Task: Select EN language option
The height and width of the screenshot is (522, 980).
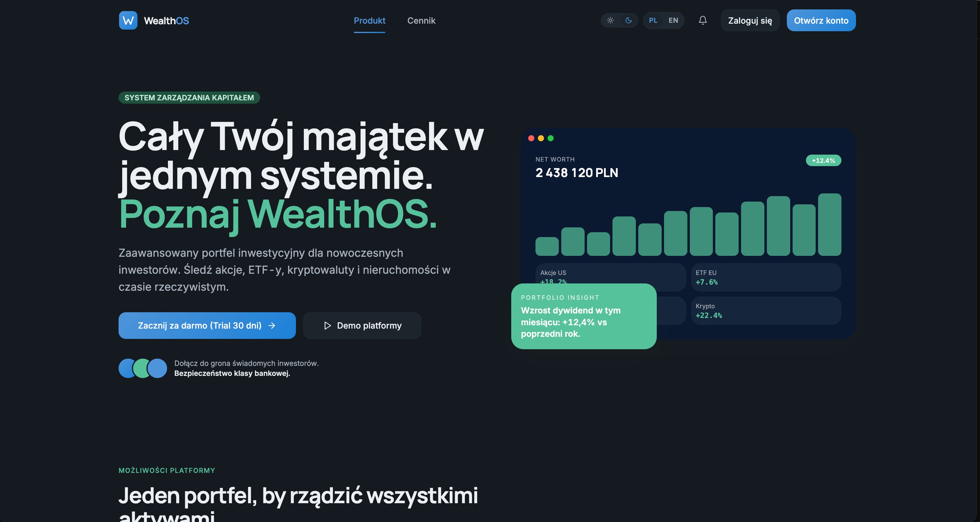Action: point(673,20)
